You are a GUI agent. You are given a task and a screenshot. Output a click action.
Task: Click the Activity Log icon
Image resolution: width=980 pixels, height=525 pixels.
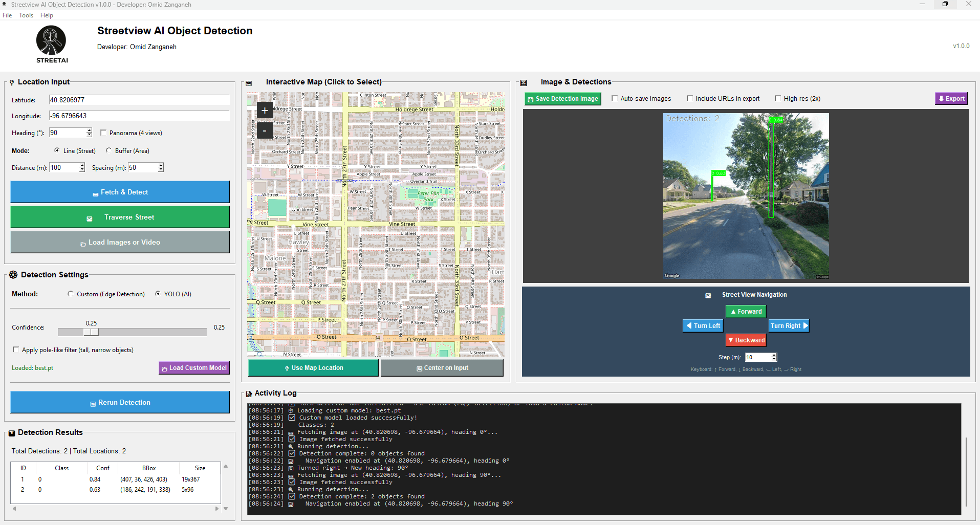249,393
